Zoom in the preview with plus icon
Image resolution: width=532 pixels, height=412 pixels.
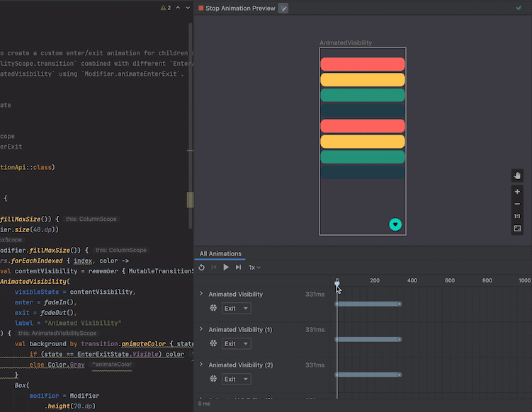pos(517,192)
